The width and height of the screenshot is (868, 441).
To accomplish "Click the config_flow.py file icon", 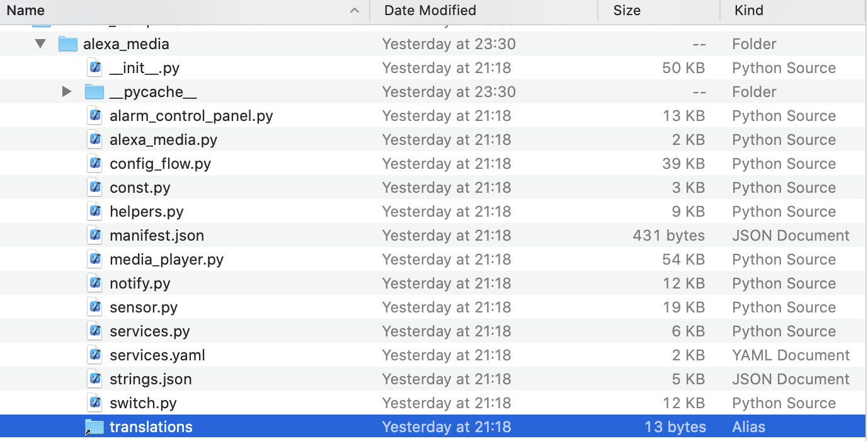I will (x=94, y=163).
